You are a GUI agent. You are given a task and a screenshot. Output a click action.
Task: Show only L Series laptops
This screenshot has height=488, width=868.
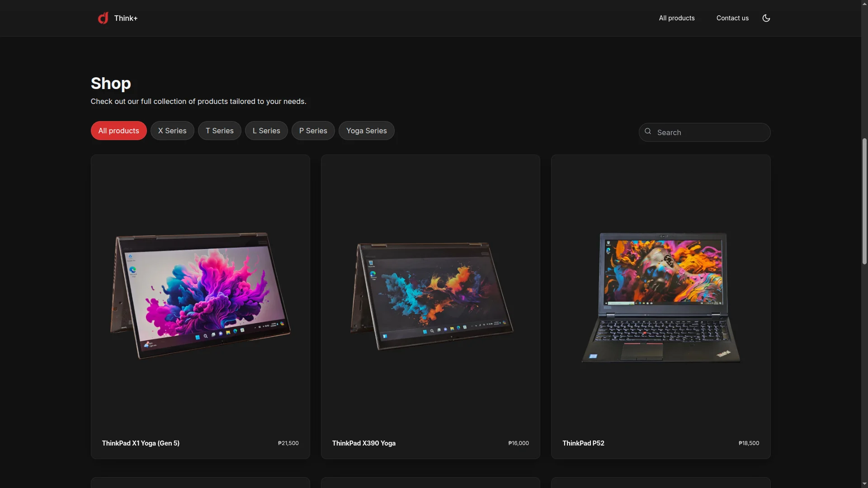[266, 131]
